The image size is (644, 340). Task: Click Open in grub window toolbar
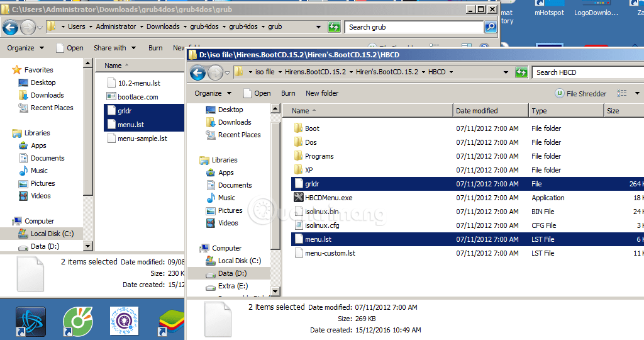point(69,48)
